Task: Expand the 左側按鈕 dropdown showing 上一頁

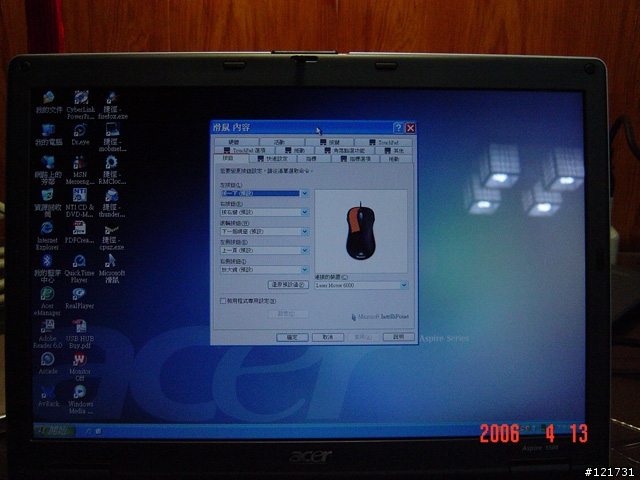Action: coord(304,250)
